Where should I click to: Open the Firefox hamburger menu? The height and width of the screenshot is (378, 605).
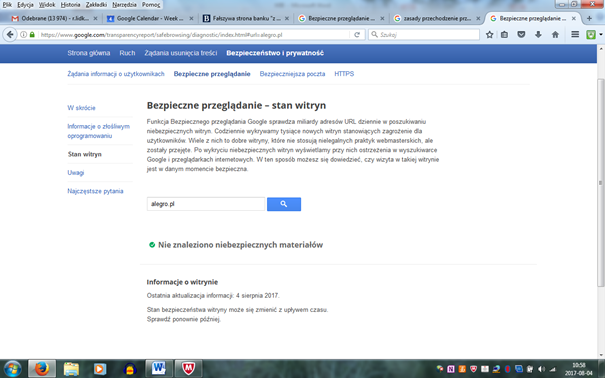coord(575,35)
